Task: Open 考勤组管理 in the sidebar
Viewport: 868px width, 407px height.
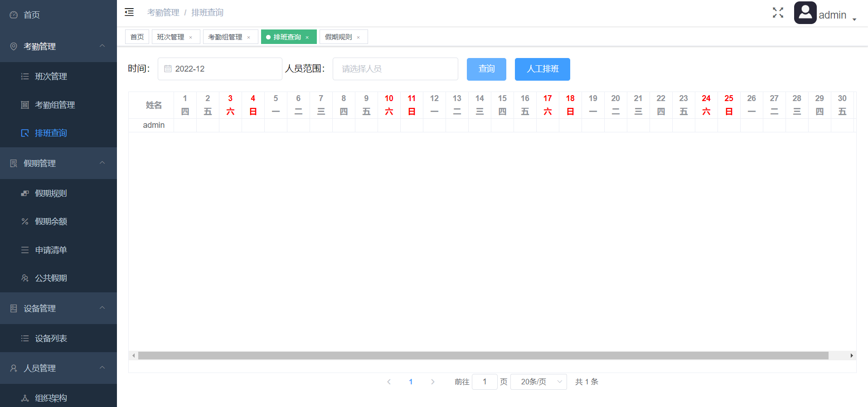Action: pos(58,105)
